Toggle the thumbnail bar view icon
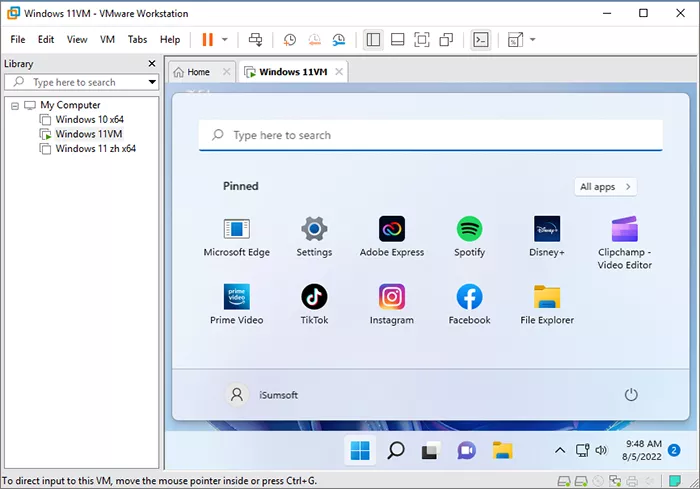700x489 pixels. [x=397, y=39]
